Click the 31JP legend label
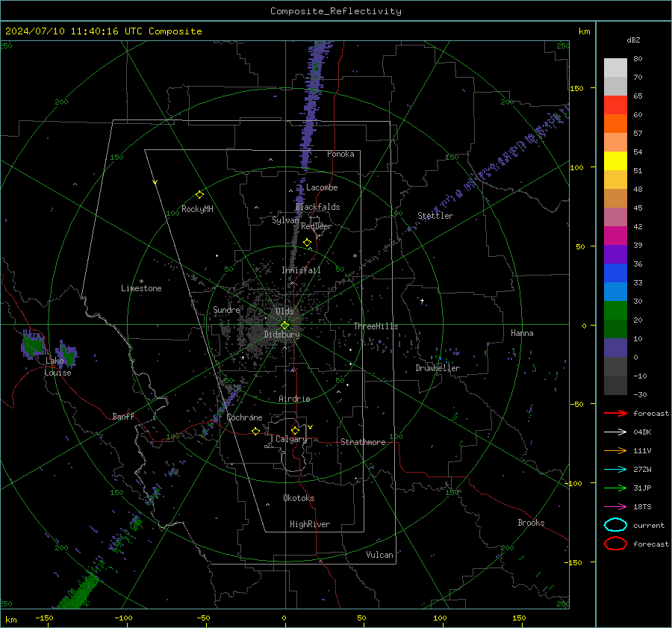Viewport: 672px width, 628px height. pyautogui.click(x=642, y=488)
